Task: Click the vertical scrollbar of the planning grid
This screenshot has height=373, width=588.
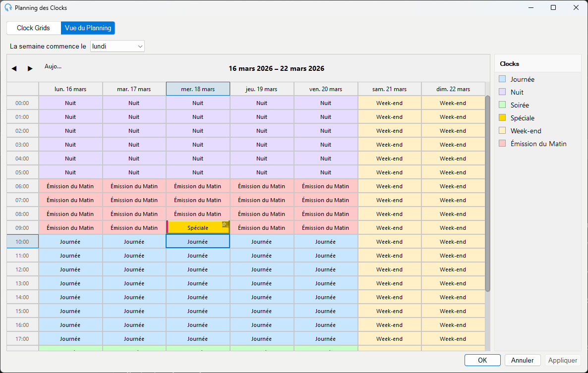Action: pyautogui.click(x=487, y=194)
